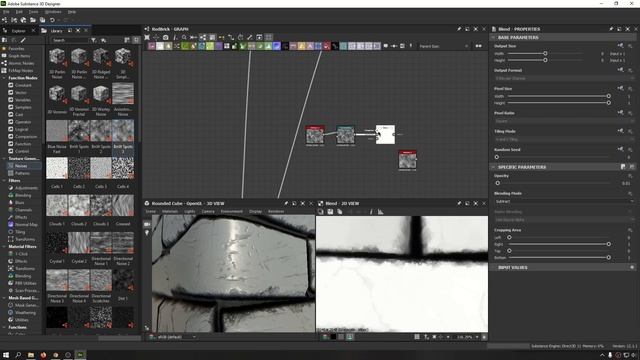The image size is (640, 360).
Task: Open the Environment menu in 3D View
Action: coord(231,211)
